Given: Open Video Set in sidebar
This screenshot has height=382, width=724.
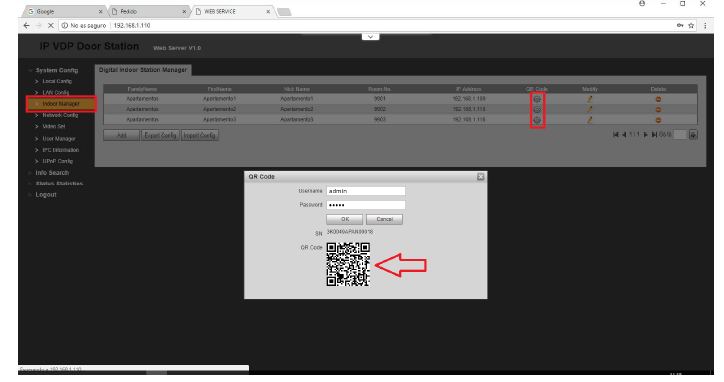Looking at the screenshot, I should pyautogui.click(x=54, y=127).
